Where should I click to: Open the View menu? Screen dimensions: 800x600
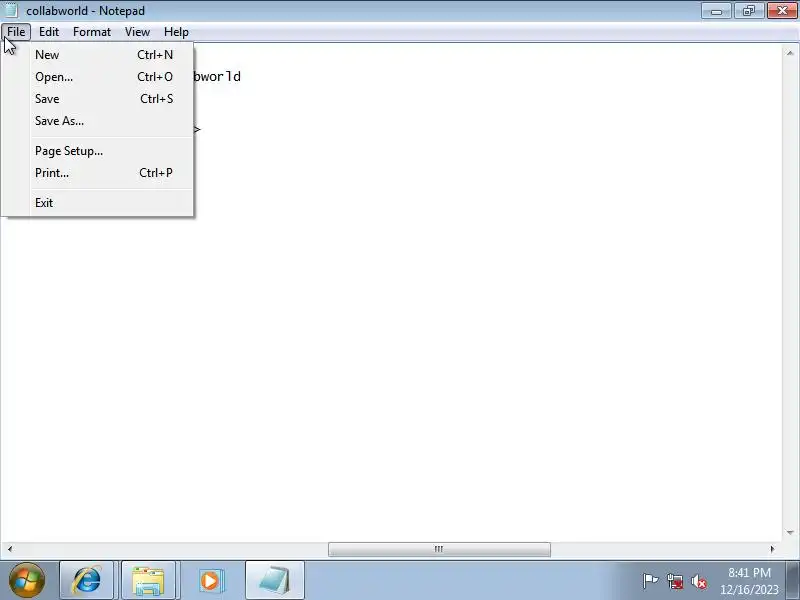pyautogui.click(x=137, y=32)
